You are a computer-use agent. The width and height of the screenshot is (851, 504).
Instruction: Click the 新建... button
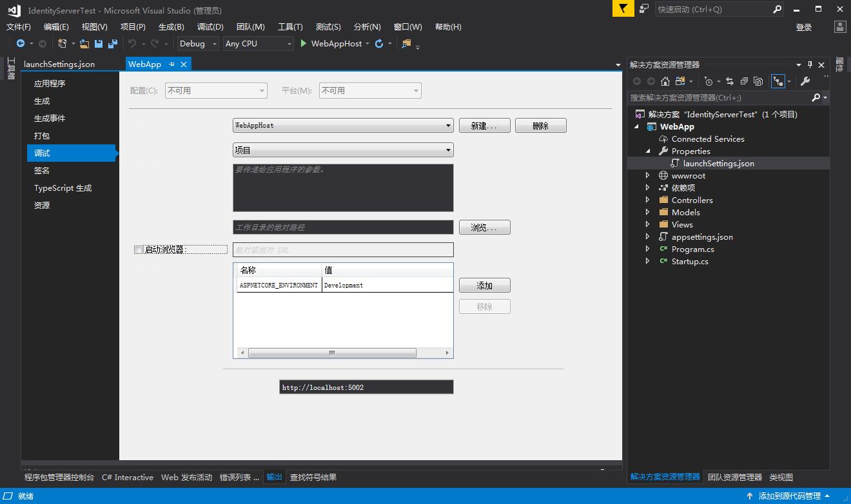point(484,126)
